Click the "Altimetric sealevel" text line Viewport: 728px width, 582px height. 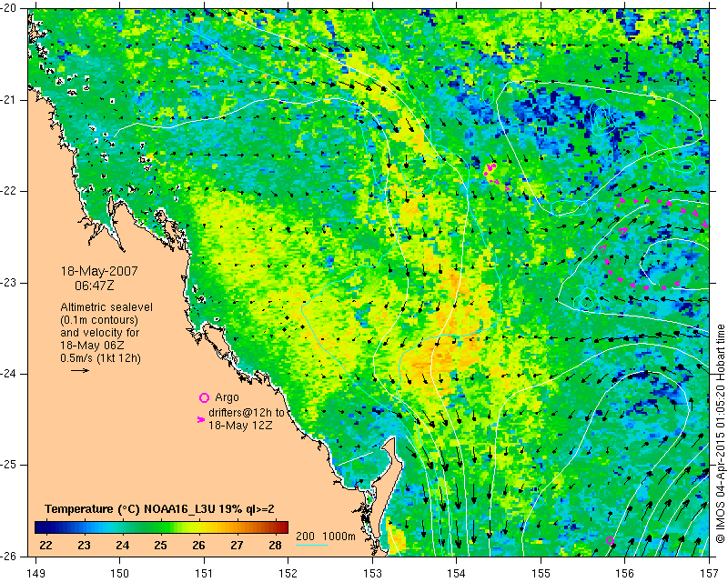pyautogui.click(x=106, y=307)
